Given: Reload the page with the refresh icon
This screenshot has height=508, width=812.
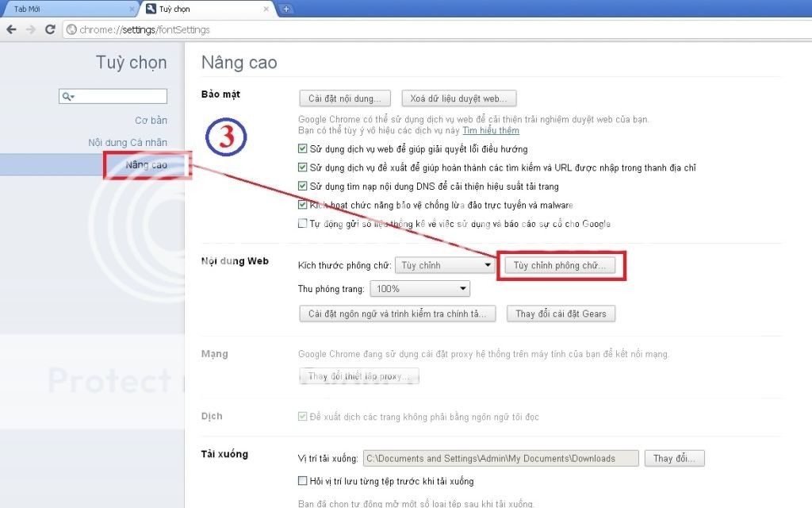Looking at the screenshot, I should coord(50,29).
